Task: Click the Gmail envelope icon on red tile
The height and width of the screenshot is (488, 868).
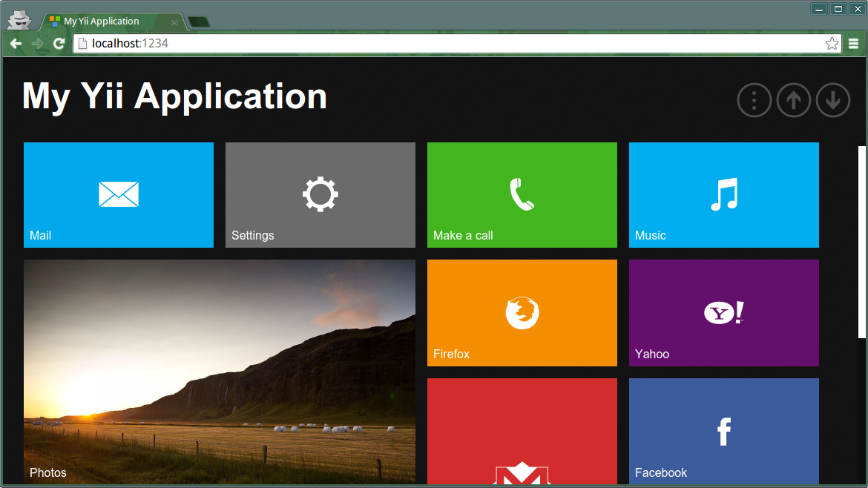Action: 522,474
